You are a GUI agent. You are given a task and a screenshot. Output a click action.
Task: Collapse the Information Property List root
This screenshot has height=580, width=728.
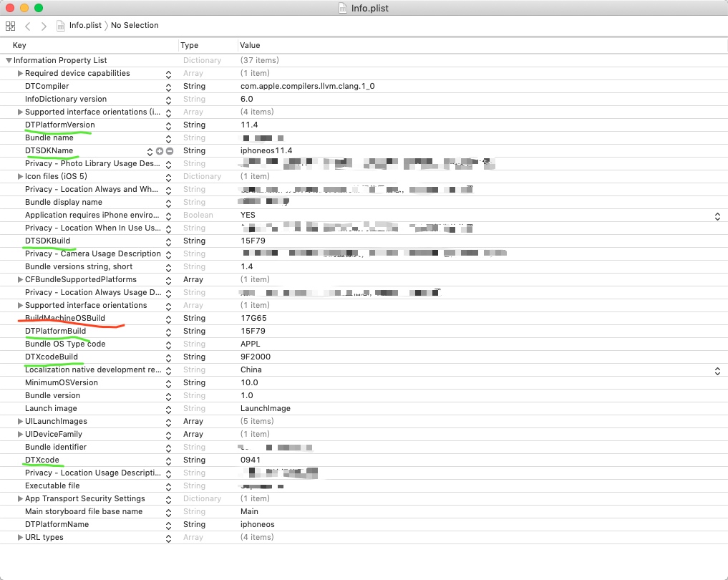coord(9,61)
